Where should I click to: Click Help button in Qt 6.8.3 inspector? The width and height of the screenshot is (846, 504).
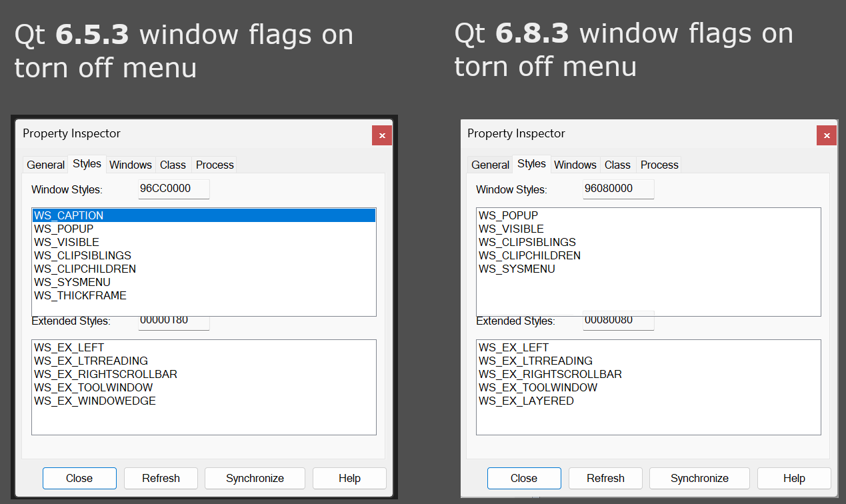(794, 478)
